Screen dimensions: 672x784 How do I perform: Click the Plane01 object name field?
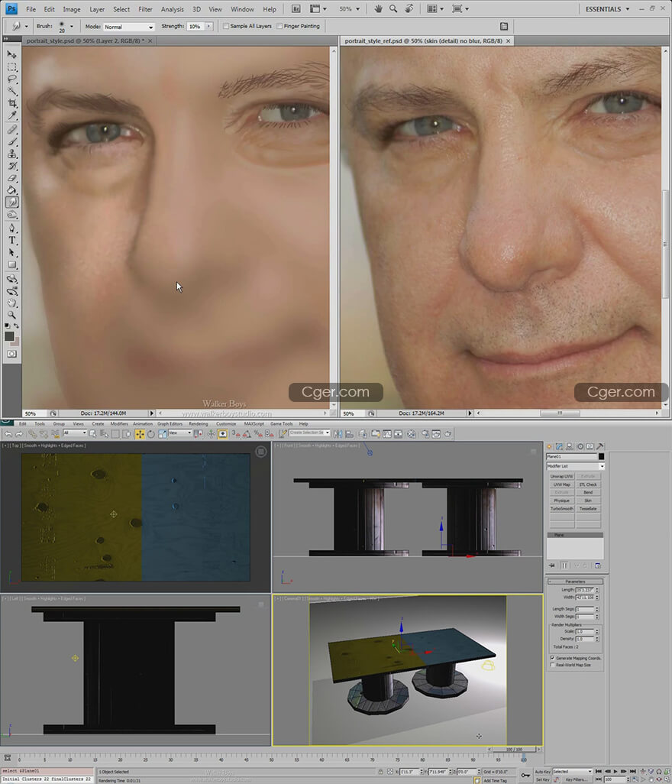(x=571, y=456)
